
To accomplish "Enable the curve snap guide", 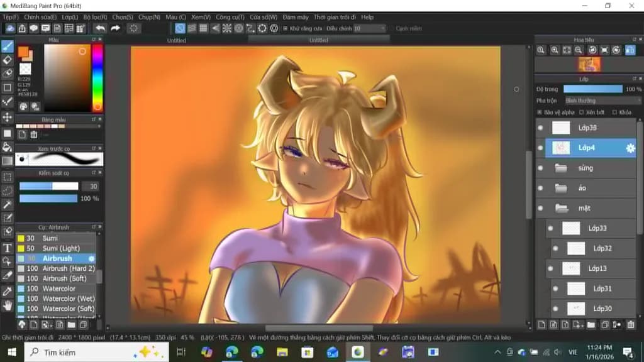I will [250, 28].
